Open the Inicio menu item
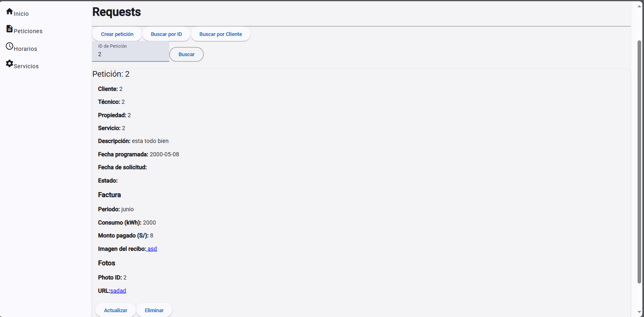Viewport: 644px width, 317px height. (x=21, y=14)
